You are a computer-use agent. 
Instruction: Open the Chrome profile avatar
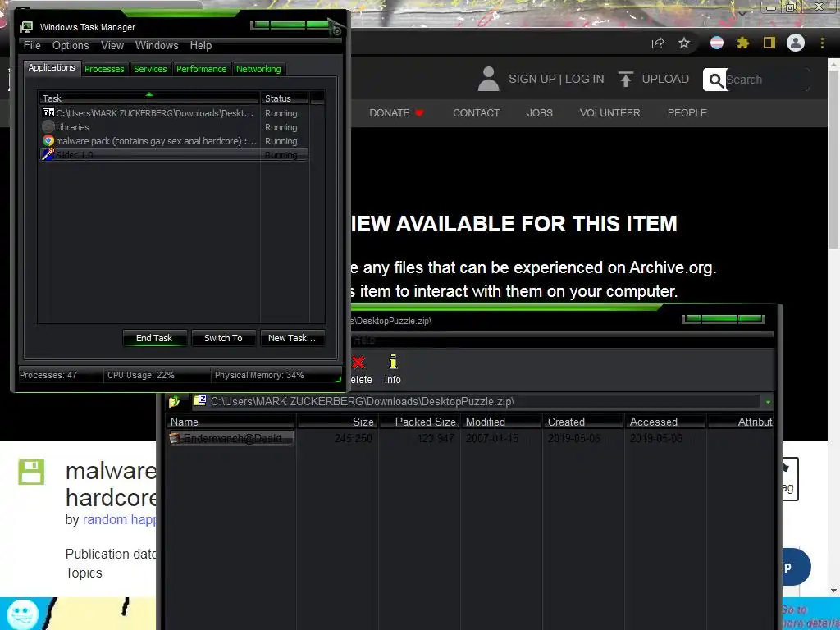796,43
